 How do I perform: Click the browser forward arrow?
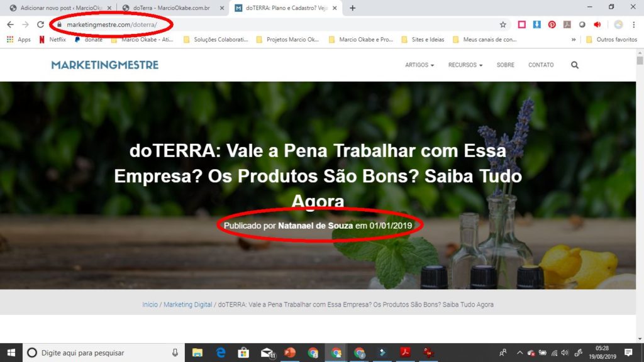point(25,25)
